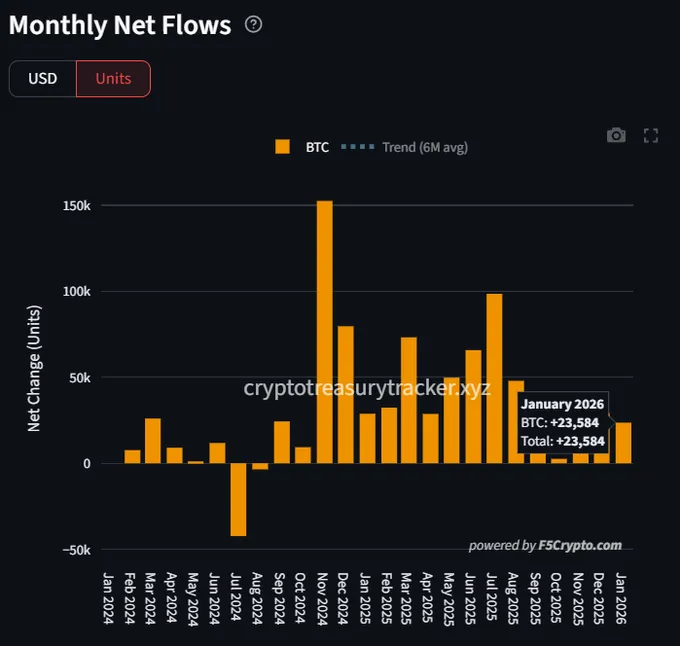
Task: Select the December 2024 bar
Action: (346, 394)
